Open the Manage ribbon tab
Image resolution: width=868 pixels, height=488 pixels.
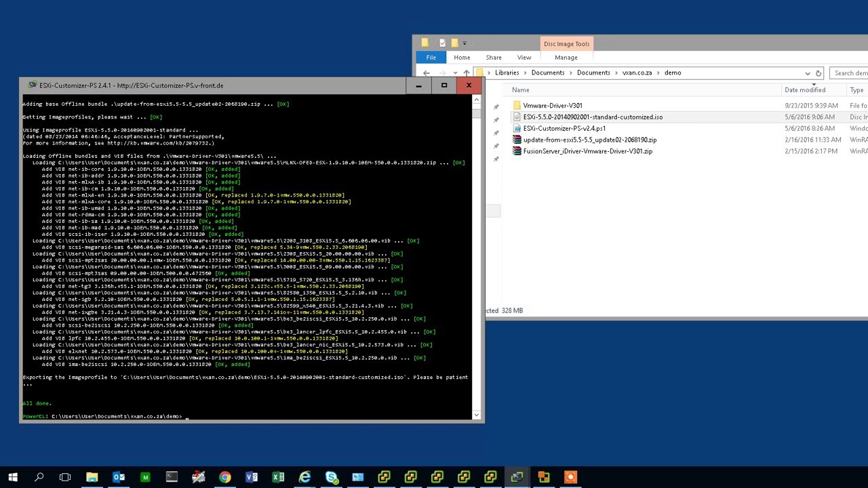point(566,58)
